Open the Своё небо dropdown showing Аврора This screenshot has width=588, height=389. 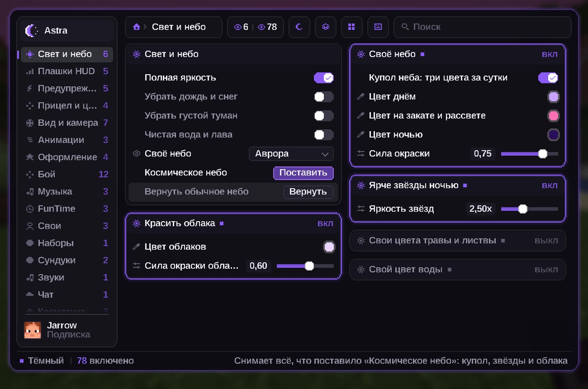pyautogui.click(x=291, y=154)
